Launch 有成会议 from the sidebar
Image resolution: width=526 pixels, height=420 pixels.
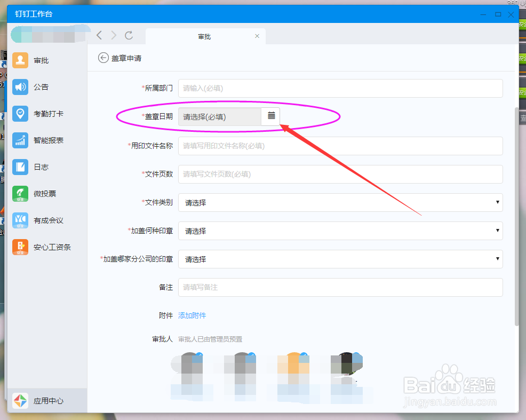(x=20, y=220)
